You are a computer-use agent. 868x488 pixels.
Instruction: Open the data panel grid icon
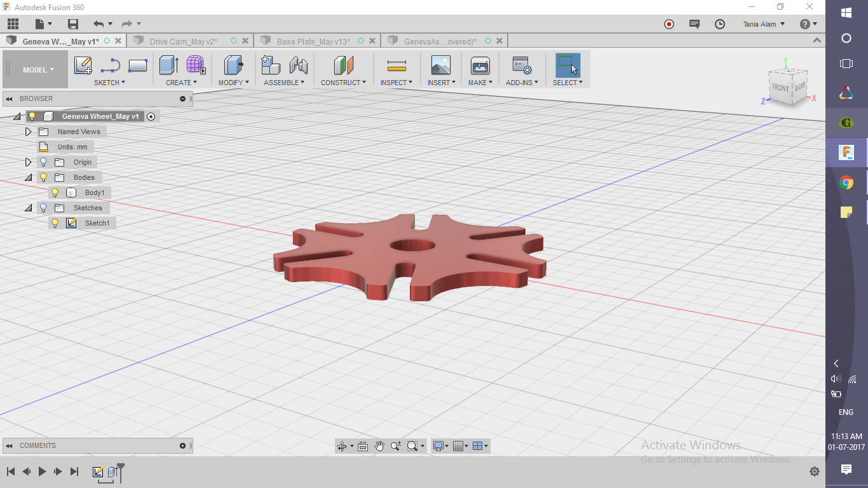[13, 24]
